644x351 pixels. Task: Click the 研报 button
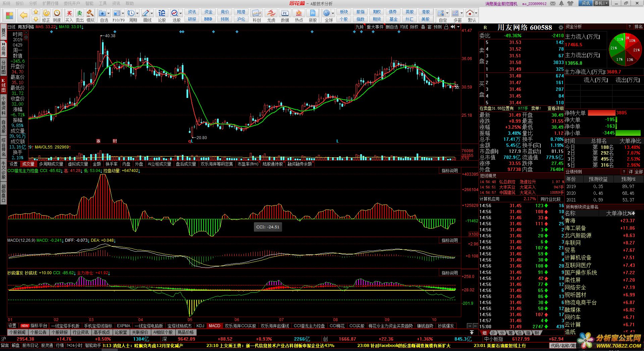tap(192, 19)
